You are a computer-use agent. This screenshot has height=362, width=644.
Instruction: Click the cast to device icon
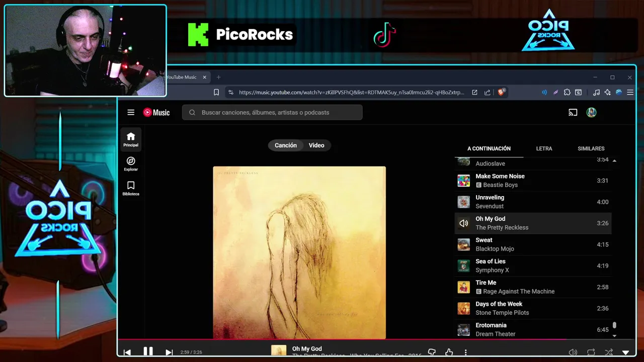pyautogui.click(x=573, y=113)
